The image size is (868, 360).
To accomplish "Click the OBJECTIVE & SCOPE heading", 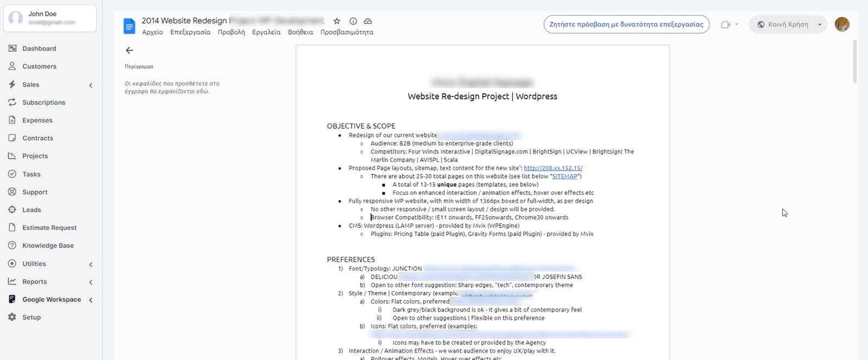I will [x=361, y=126].
